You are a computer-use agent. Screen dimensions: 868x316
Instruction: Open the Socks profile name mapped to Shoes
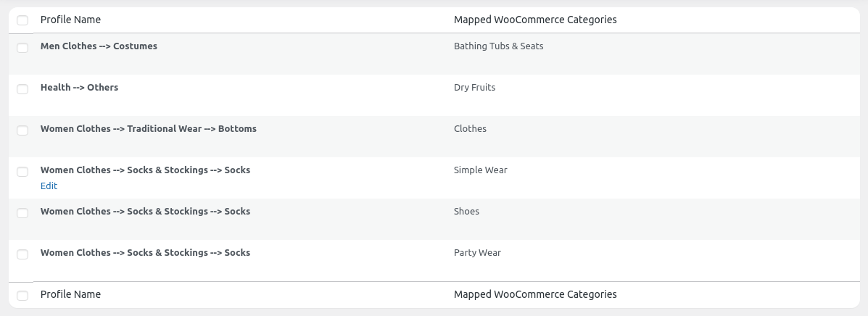point(145,212)
